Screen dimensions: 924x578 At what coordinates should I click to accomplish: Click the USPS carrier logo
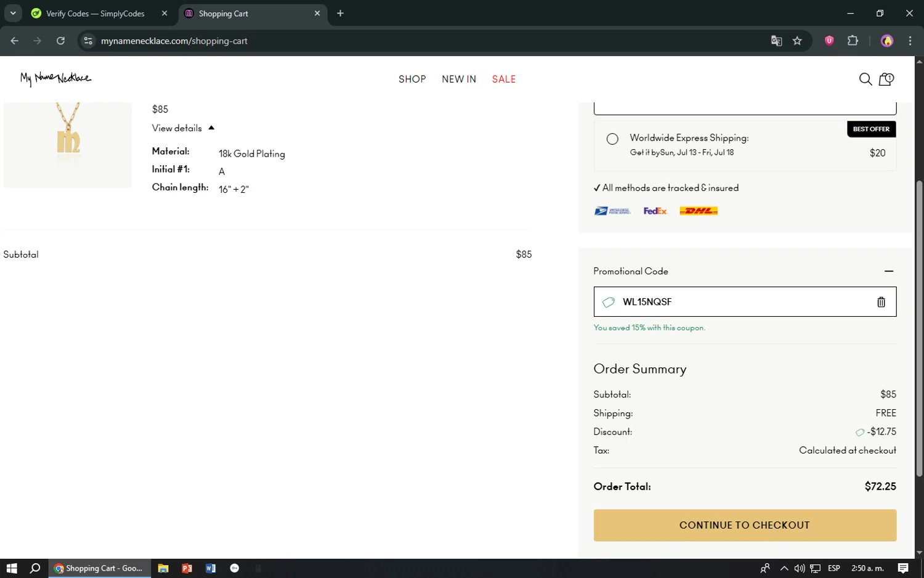coord(612,211)
